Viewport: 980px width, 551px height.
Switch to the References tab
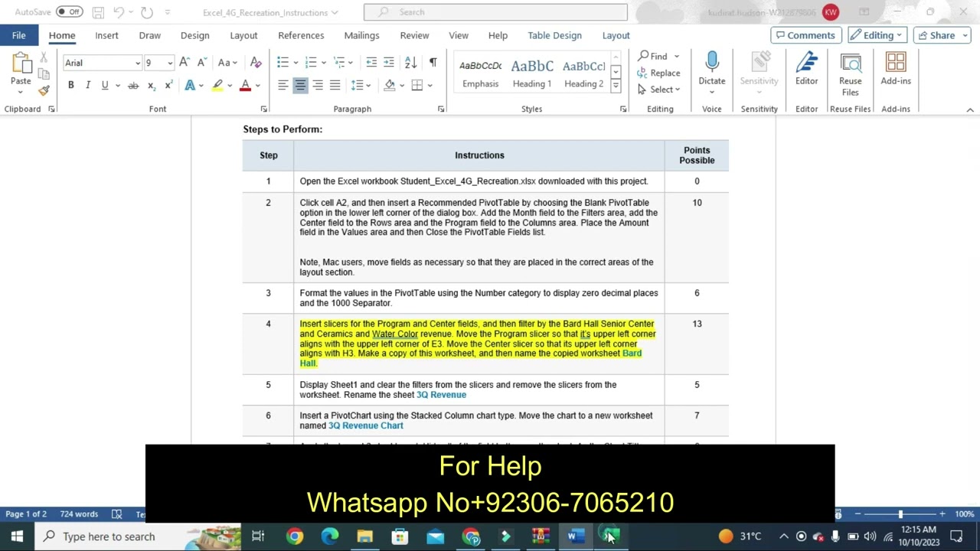(x=301, y=35)
